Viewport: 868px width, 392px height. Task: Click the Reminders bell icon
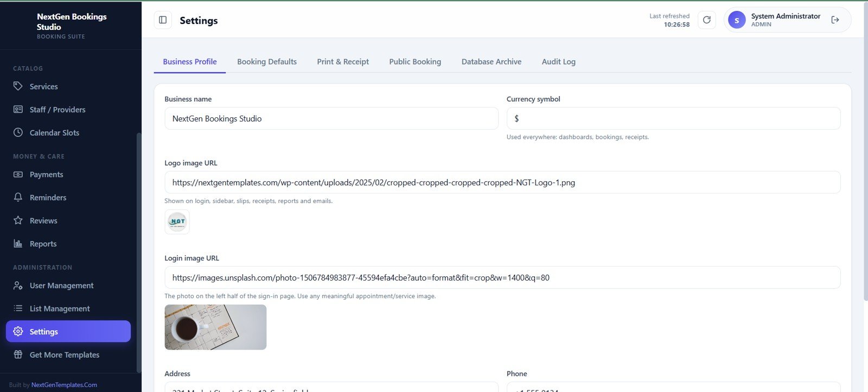click(18, 198)
